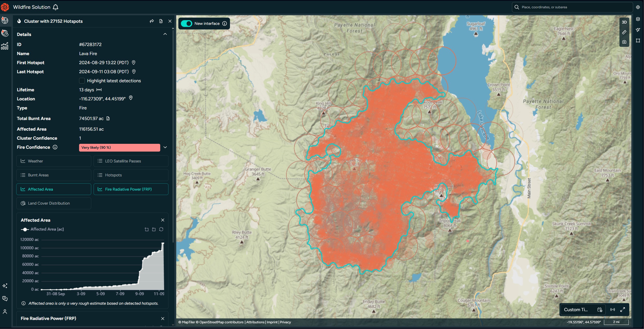Select the subarea drawing tool
This screenshot has height=329, width=644.
(x=638, y=41)
